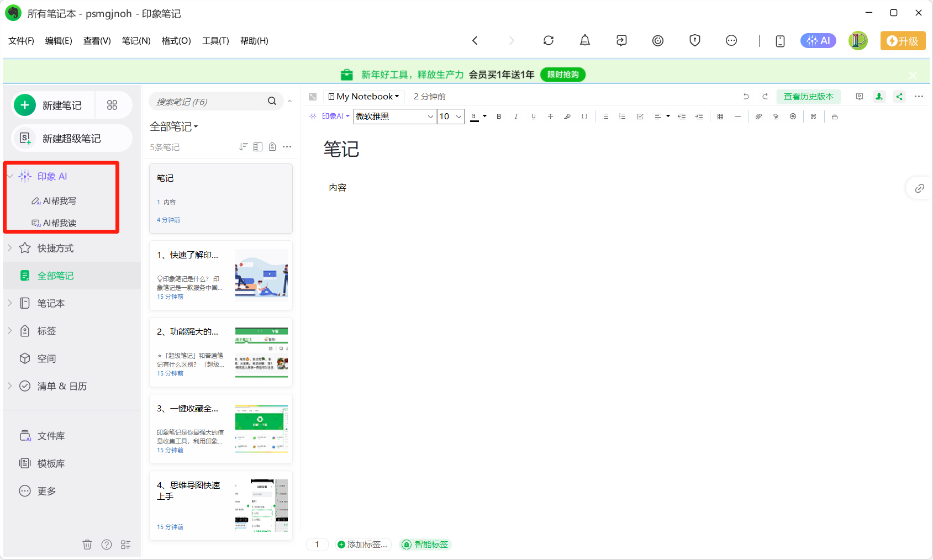The image size is (933, 560).
Task: Expand the 标签 section
Action: click(x=10, y=331)
